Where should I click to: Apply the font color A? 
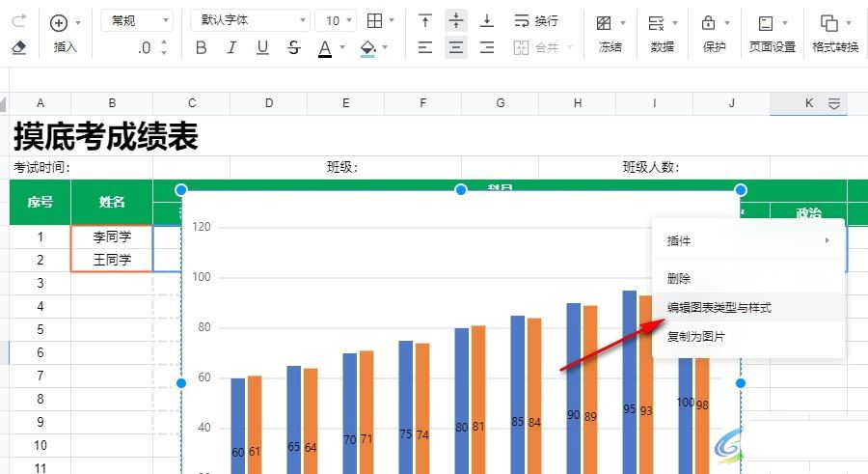point(325,48)
